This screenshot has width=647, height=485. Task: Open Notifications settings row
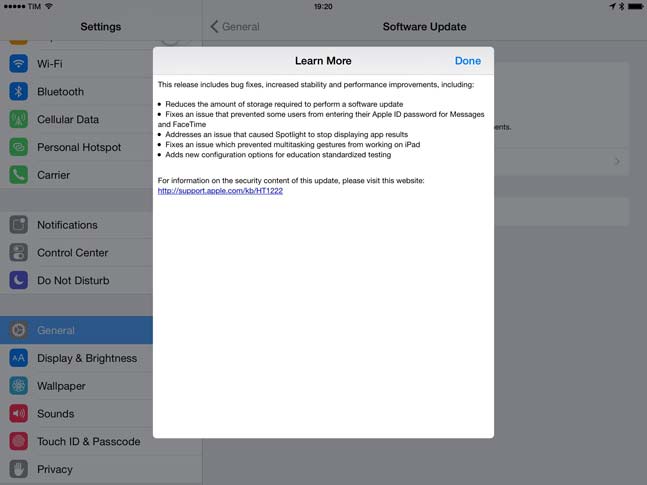[67, 225]
